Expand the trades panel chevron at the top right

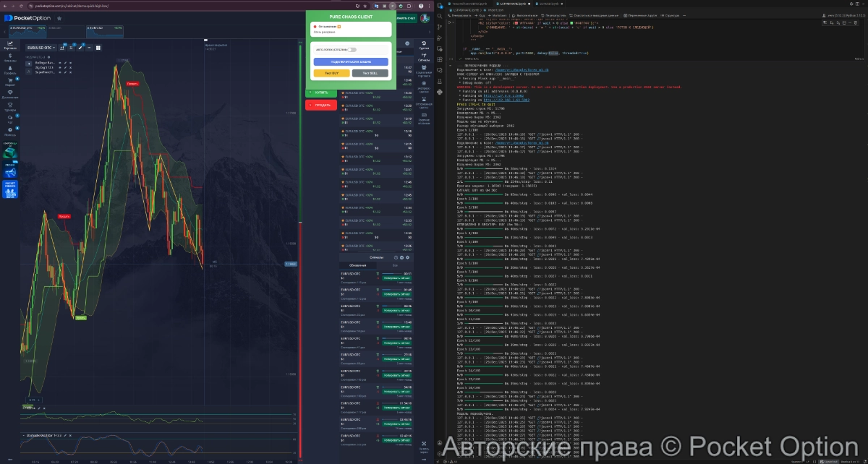click(430, 30)
